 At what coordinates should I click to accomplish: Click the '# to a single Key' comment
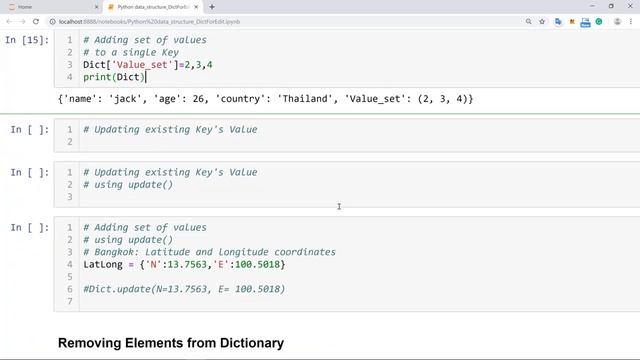coord(131,52)
